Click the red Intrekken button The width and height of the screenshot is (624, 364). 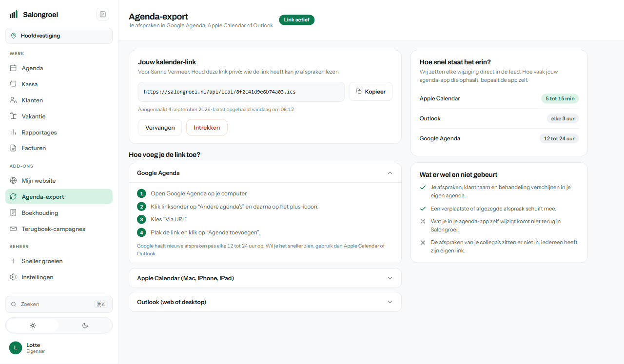tap(207, 128)
